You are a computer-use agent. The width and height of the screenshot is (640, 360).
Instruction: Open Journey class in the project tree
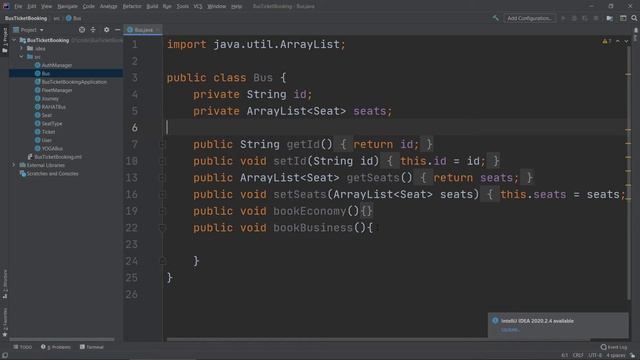click(50, 98)
